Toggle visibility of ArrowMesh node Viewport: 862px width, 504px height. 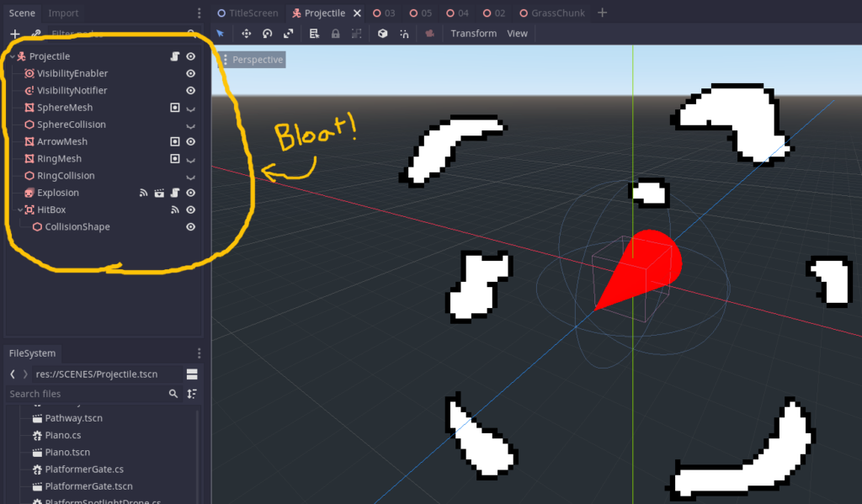click(x=191, y=141)
